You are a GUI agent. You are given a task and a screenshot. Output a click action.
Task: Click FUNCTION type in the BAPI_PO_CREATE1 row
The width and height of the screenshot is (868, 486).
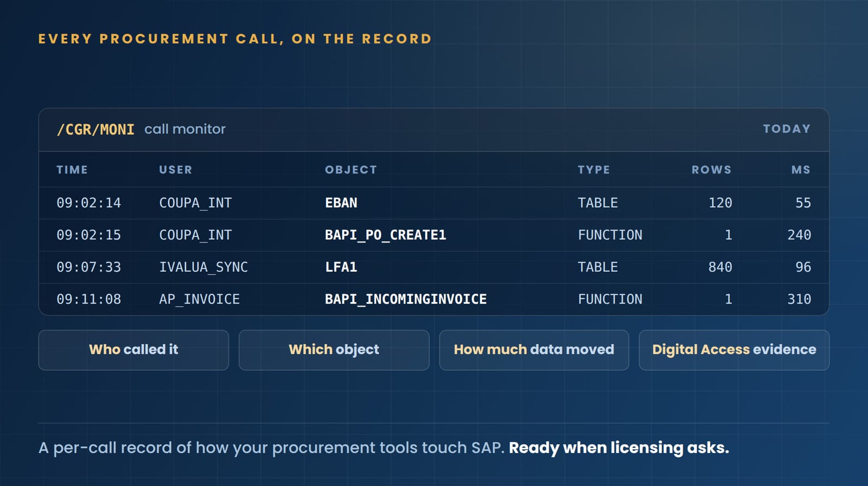pos(610,235)
